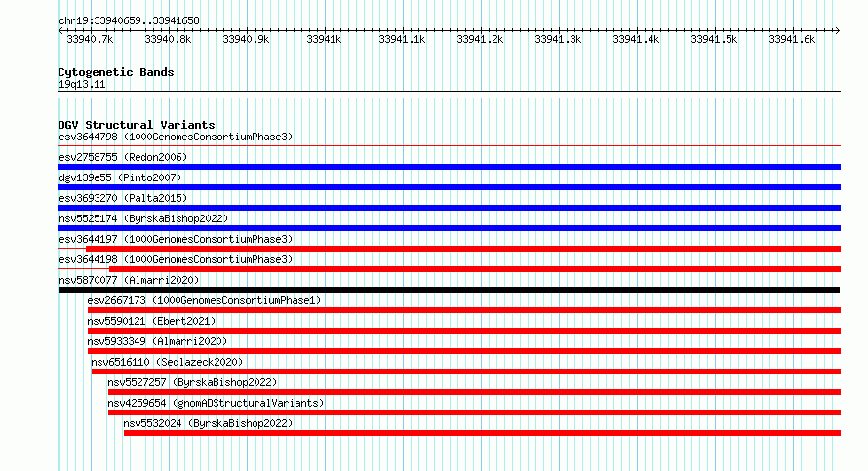Viewport: 868px width, 471px height.
Task: Select the thin red line of esv3644798
Action: pyautogui.click(x=449, y=146)
